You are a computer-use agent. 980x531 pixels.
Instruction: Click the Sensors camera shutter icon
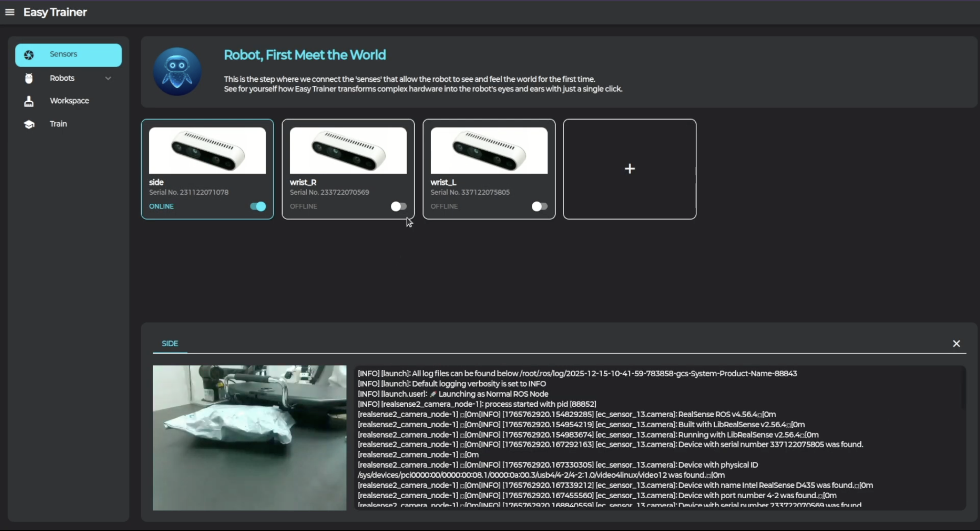[29, 55]
